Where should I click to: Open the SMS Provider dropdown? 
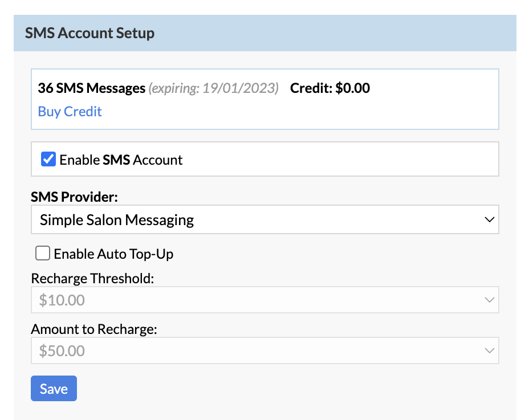264,219
